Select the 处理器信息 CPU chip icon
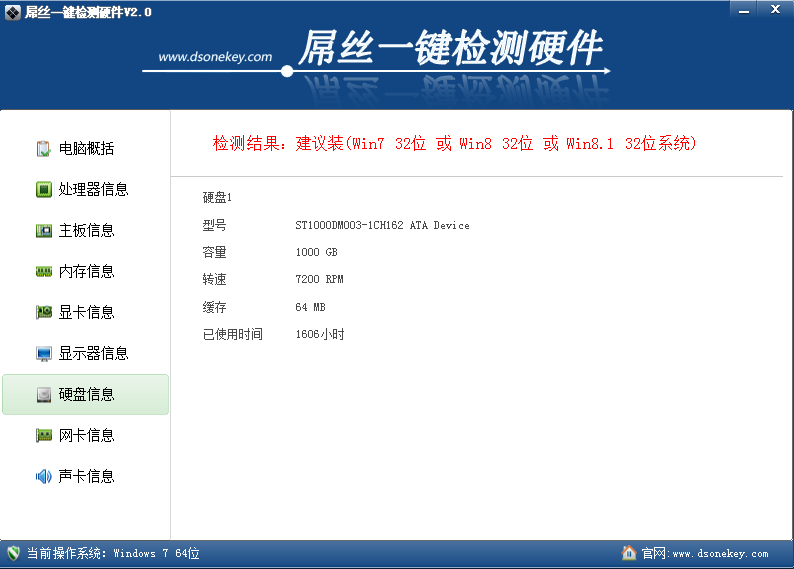794x569 pixels. pyautogui.click(x=44, y=190)
